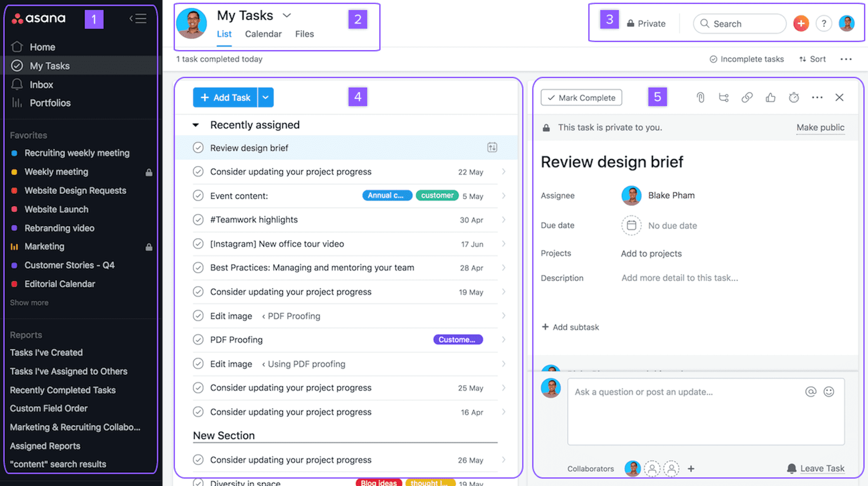Click the collaborator add icon in task detail

click(690, 469)
